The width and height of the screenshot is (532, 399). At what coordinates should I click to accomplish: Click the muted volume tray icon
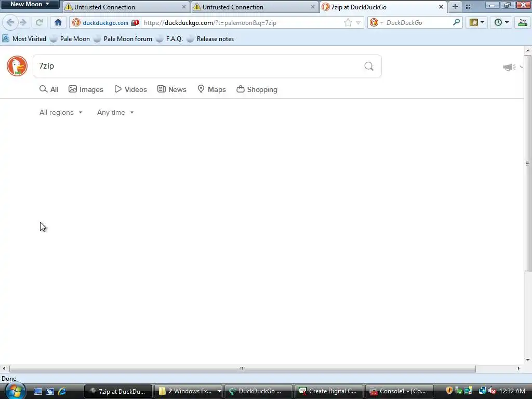pos(493,391)
